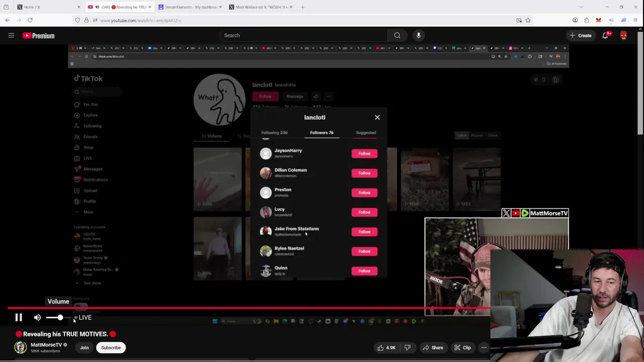Image resolution: width=644 pixels, height=362 pixels.
Task: Open the YouTube guide hamburger menu
Action: tap(11, 36)
